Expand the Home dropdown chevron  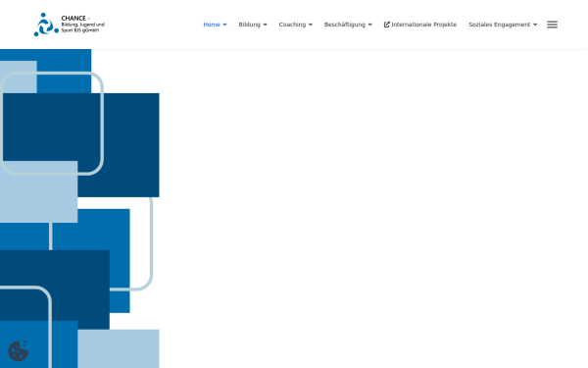[224, 25]
